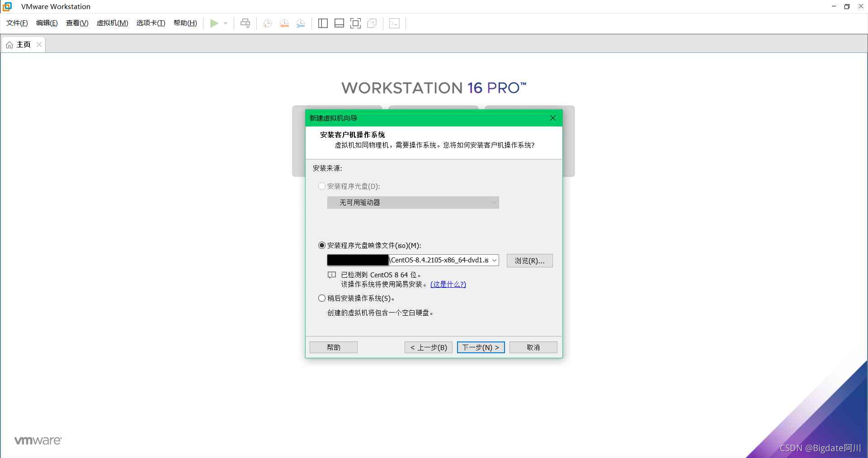Click the 安装客户机操作系统 heading text
This screenshot has width=868, height=458.
(353, 135)
